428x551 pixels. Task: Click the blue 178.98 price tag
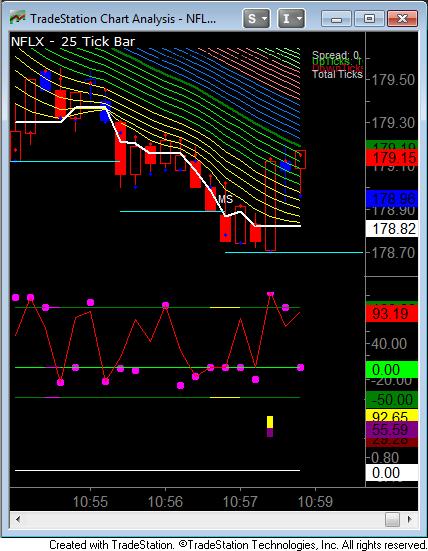392,199
